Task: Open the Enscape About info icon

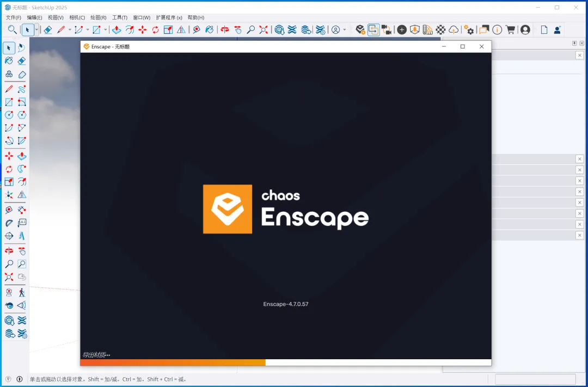Action: [x=497, y=29]
